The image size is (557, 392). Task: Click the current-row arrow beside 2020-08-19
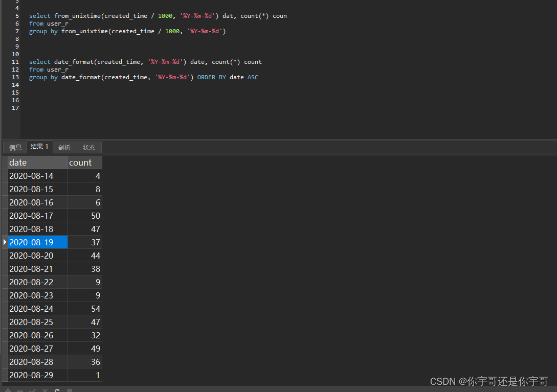click(5, 242)
